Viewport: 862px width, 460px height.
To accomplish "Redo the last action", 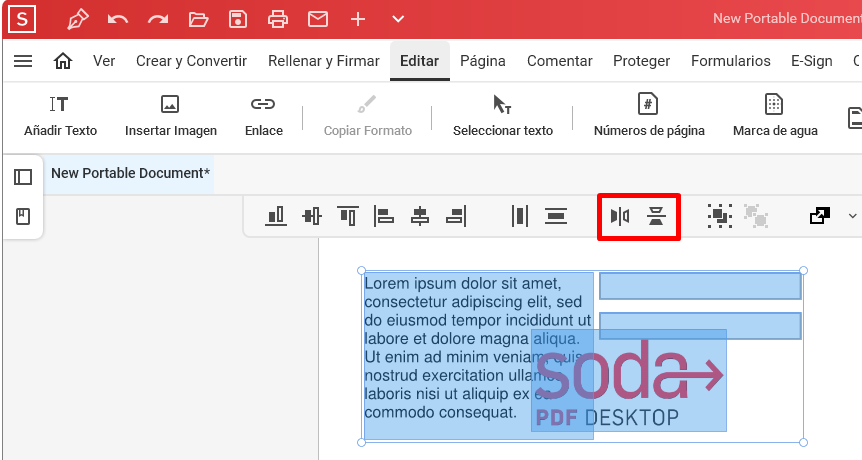I will pos(158,20).
